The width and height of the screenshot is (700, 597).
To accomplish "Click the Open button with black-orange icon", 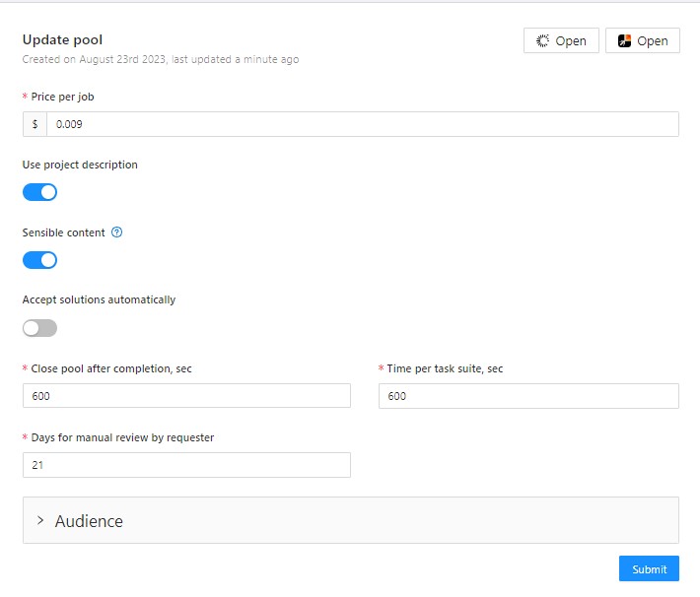I will point(642,40).
